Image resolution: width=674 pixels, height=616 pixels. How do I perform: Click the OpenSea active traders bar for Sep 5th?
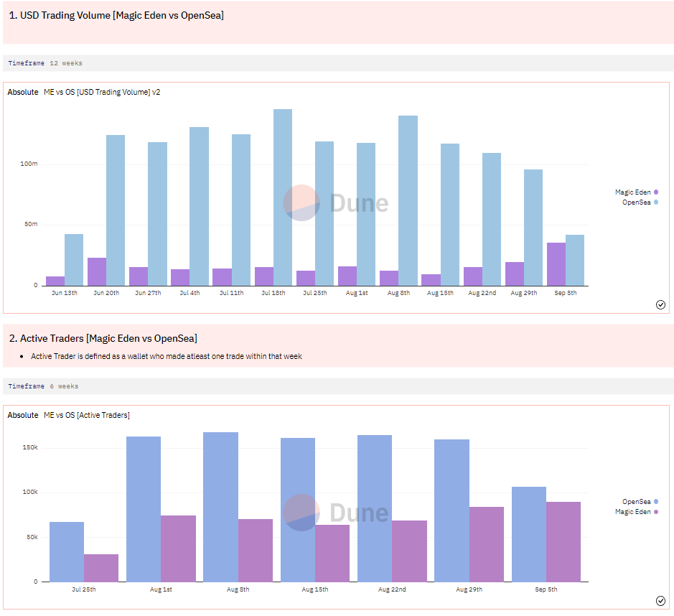pyautogui.click(x=529, y=534)
